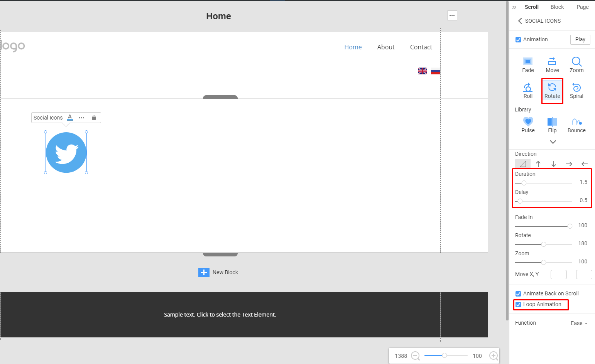Open more options in Social Icons toolbar
The image size is (595, 364).
81,118
